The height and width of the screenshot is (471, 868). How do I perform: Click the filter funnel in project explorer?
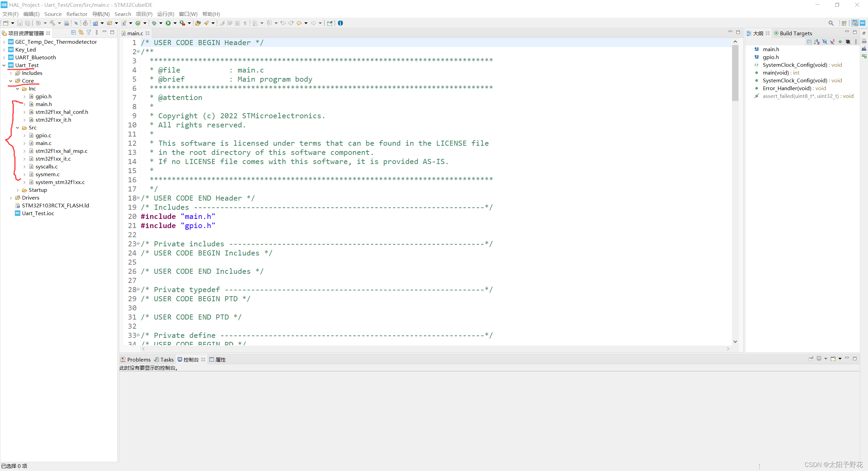(x=89, y=33)
